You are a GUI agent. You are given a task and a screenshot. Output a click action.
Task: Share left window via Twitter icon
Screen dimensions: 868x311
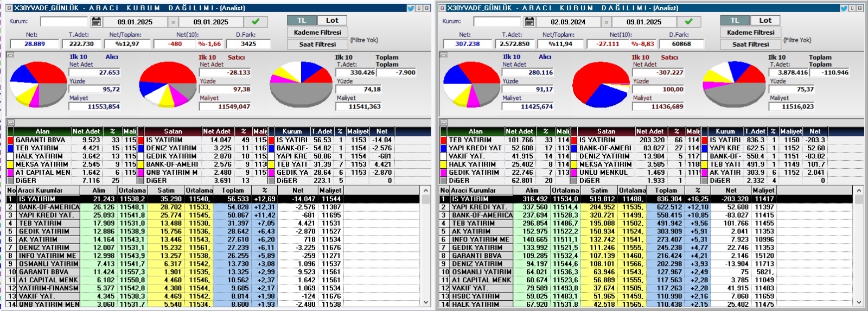point(411,8)
